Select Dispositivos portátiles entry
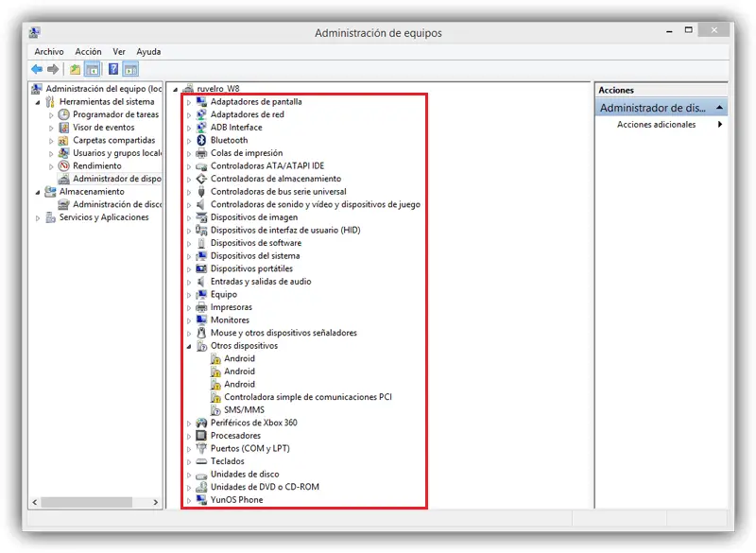756x553 pixels. coord(251,268)
